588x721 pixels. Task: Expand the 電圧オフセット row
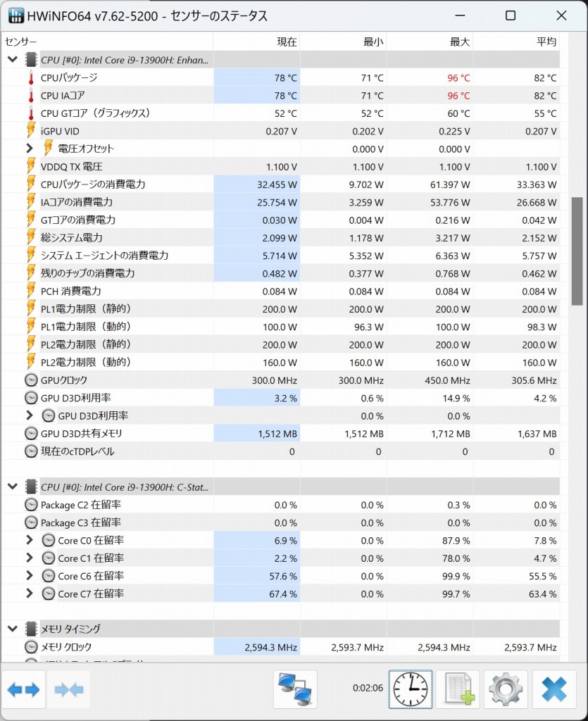click(x=30, y=149)
